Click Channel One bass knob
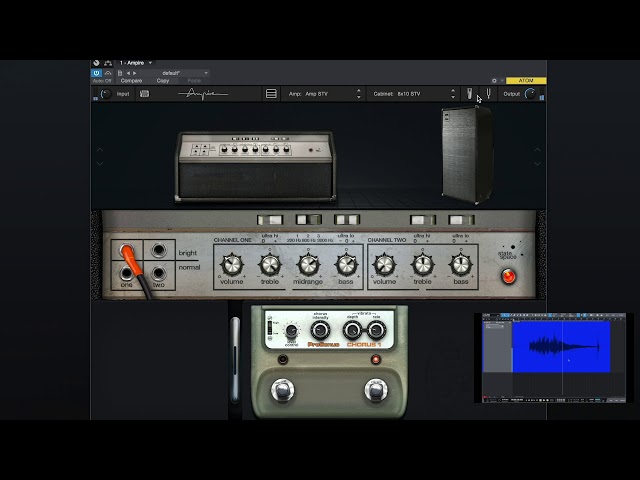The image size is (640, 480). point(347,265)
